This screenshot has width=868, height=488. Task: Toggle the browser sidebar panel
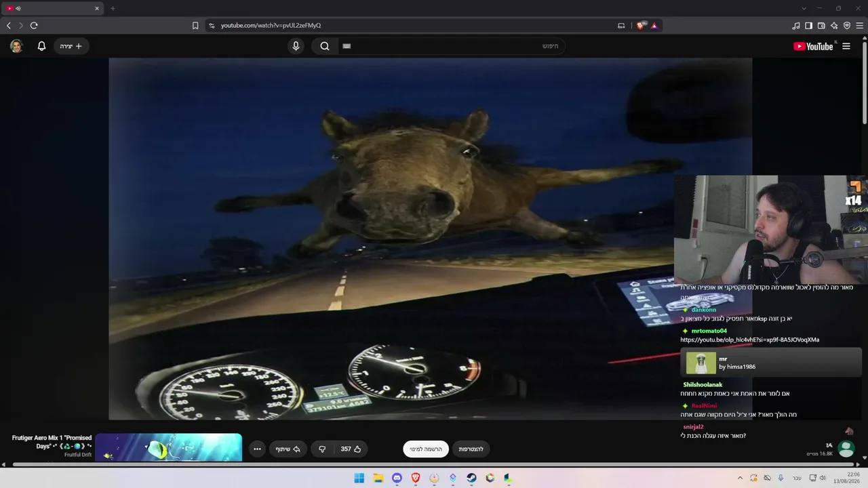point(808,26)
